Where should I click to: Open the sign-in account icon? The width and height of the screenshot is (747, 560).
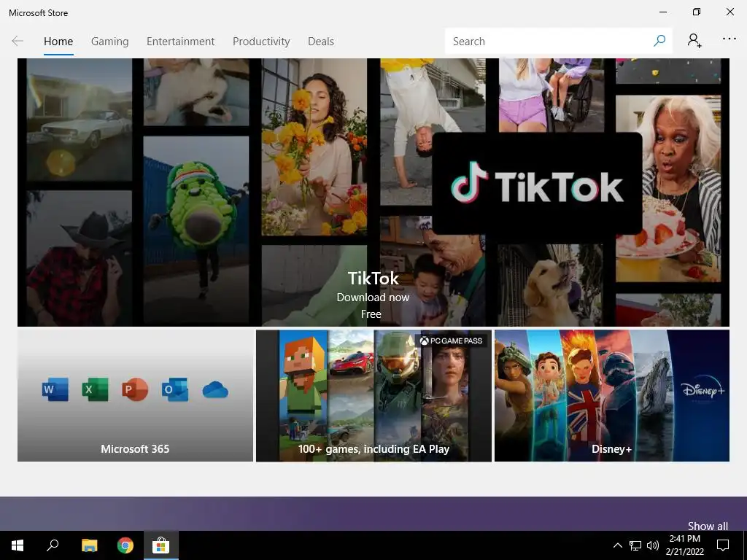pyautogui.click(x=694, y=41)
